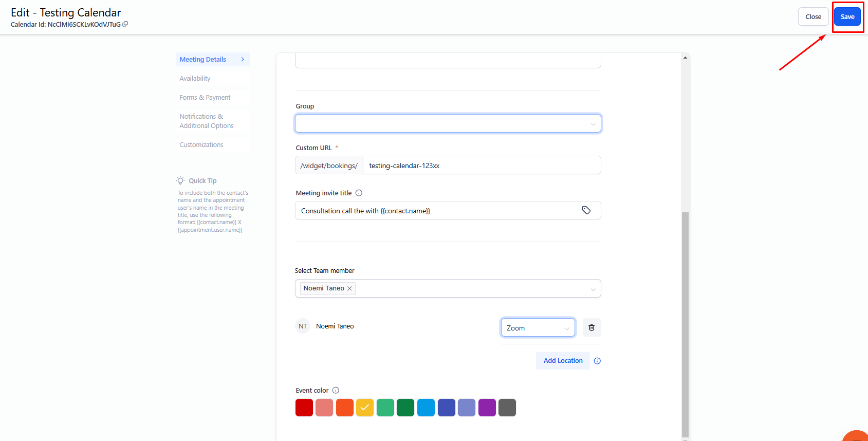The width and height of the screenshot is (868, 441).
Task: Delete Noemi Taneo with trash icon
Action: tap(592, 327)
